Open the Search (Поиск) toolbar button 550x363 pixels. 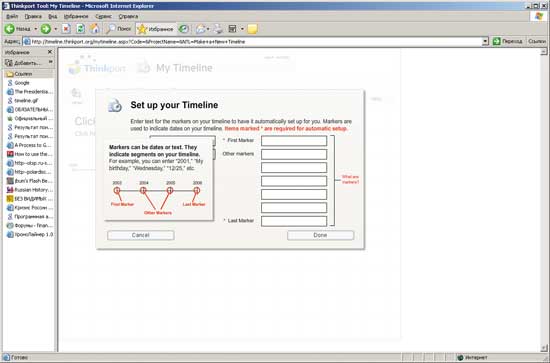click(119, 29)
